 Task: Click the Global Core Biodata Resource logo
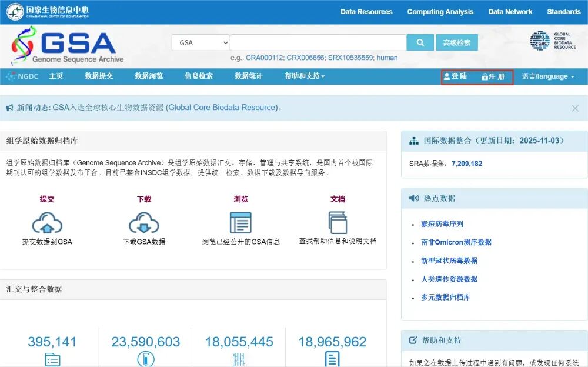(x=553, y=41)
